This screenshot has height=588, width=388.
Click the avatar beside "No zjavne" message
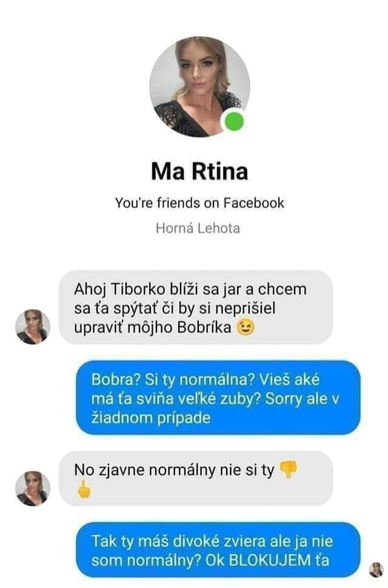click(33, 488)
